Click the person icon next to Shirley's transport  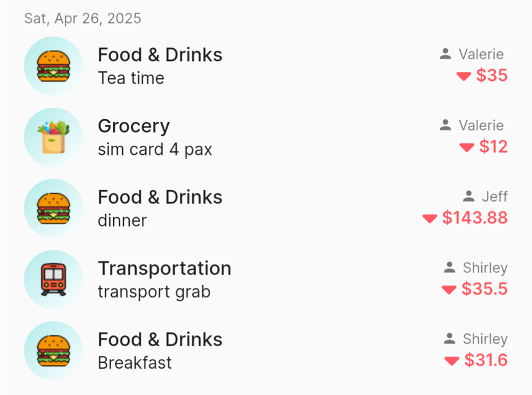(x=448, y=267)
